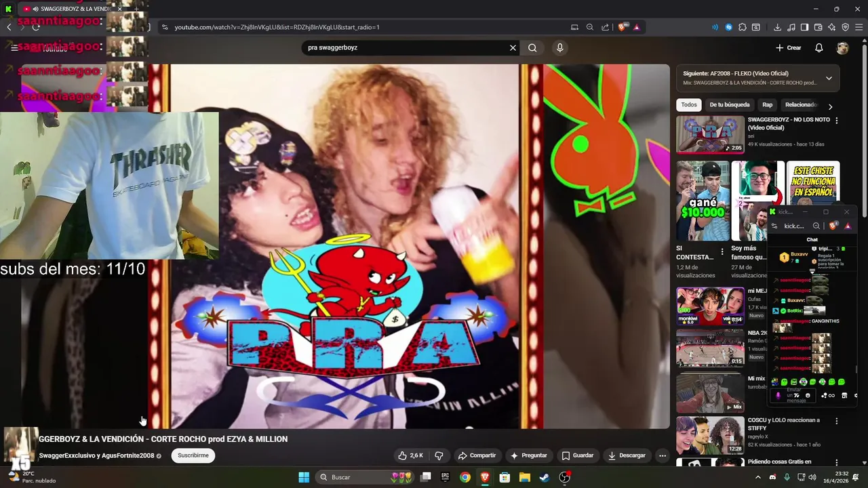Open OBS Studio from the taskbar
Viewport: 868px width, 488px height.
564,477
